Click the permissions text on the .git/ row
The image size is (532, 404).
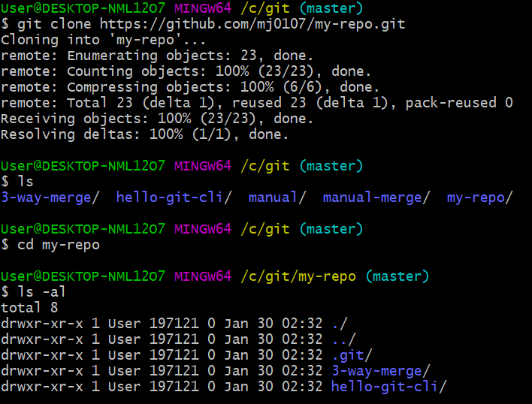(x=42, y=355)
